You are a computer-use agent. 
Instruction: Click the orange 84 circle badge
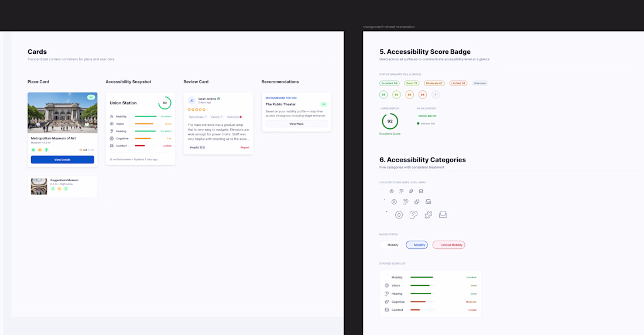coord(409,94)
